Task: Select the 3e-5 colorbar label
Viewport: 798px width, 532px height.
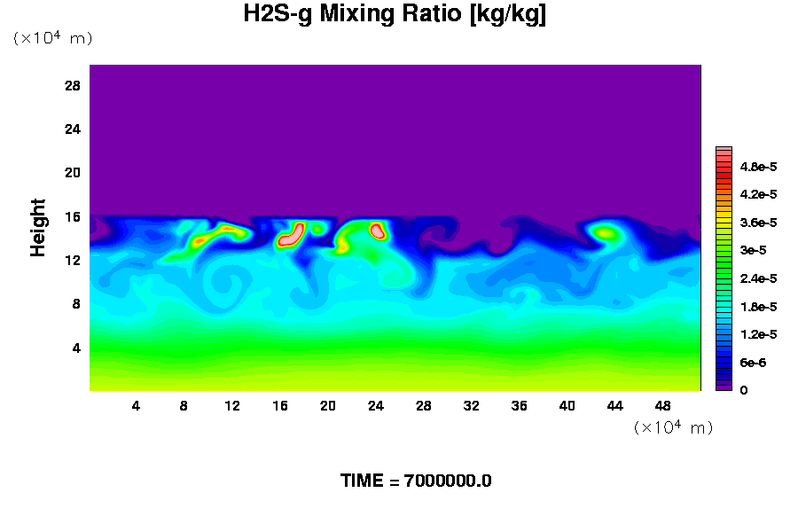Action: coord(755,251)
